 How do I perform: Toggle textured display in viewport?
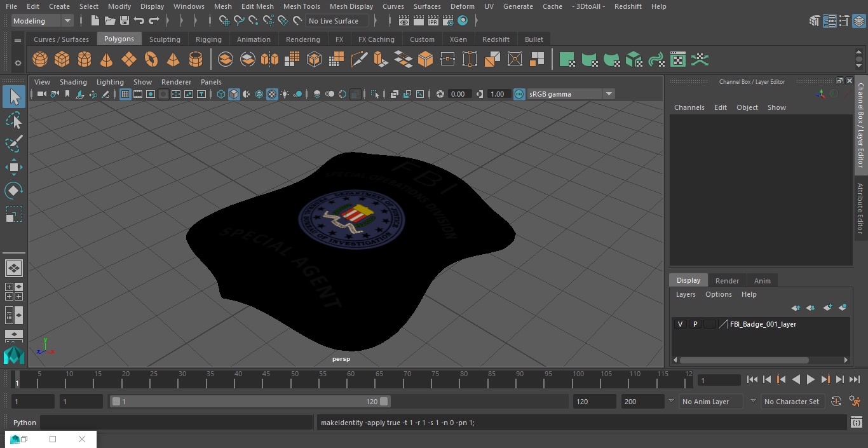pyautogui.click(x=272, y=94)
